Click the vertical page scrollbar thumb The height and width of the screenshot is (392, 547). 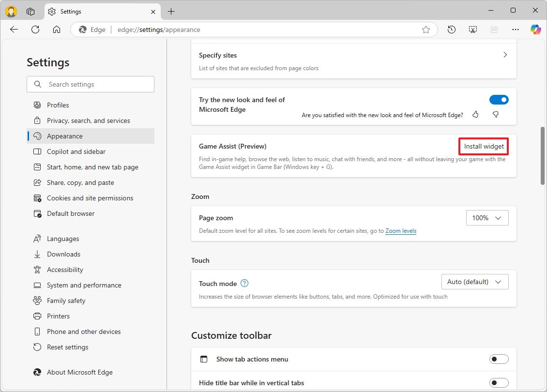[543, 156]
